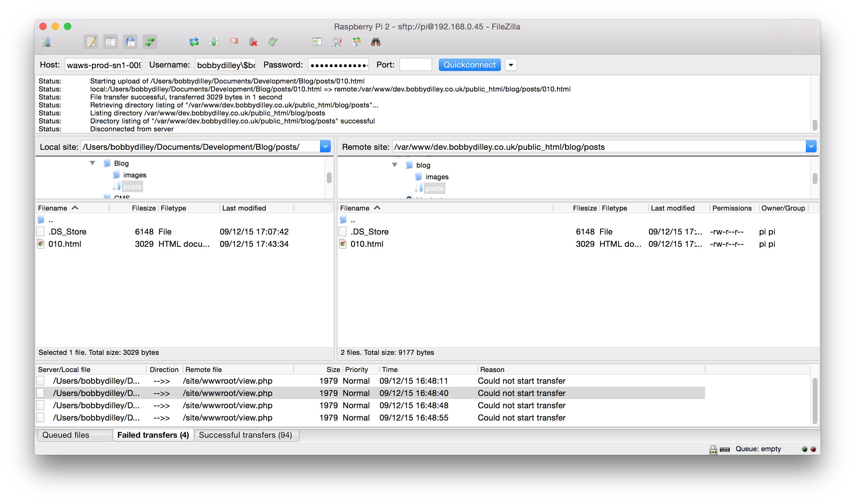The height and width of the screenshot is (504, 855).
Task: Toggle the local directory tree view
Action: (111, 42)
